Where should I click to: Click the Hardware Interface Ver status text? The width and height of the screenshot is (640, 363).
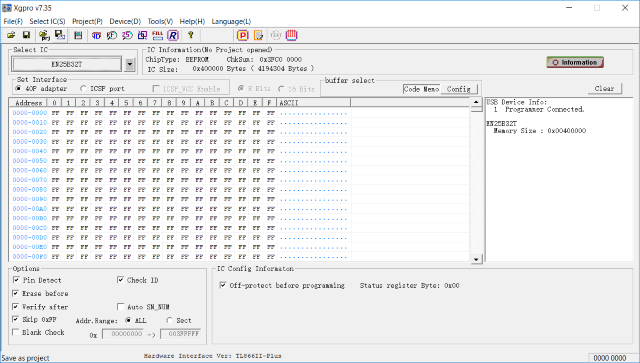point(213,356)
